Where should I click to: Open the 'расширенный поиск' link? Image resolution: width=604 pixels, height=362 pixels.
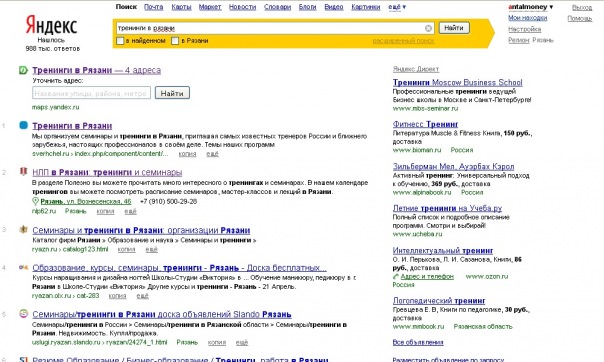(403, 41)
